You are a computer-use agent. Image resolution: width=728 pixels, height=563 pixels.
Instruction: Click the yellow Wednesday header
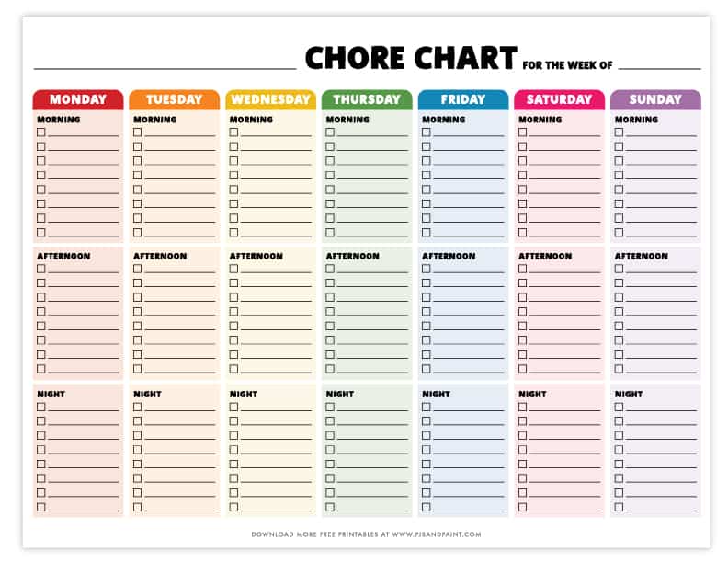[270, 99]
